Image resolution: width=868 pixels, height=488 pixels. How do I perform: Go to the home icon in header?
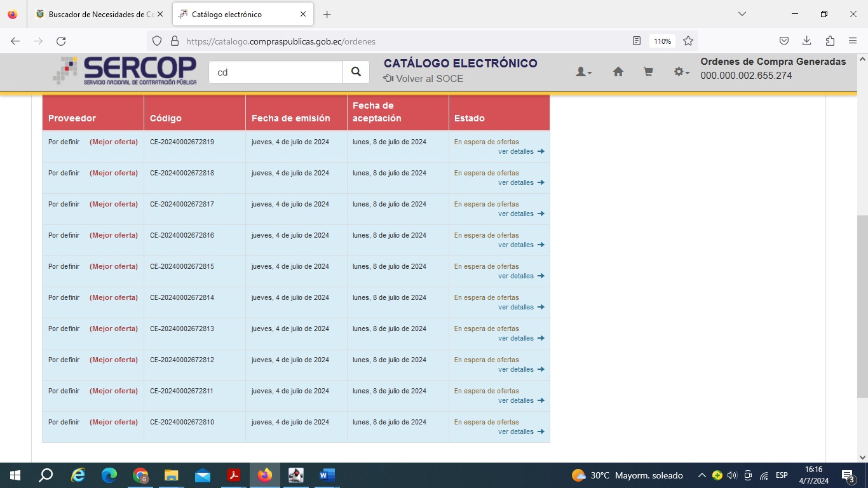click(x=618, y=72)
